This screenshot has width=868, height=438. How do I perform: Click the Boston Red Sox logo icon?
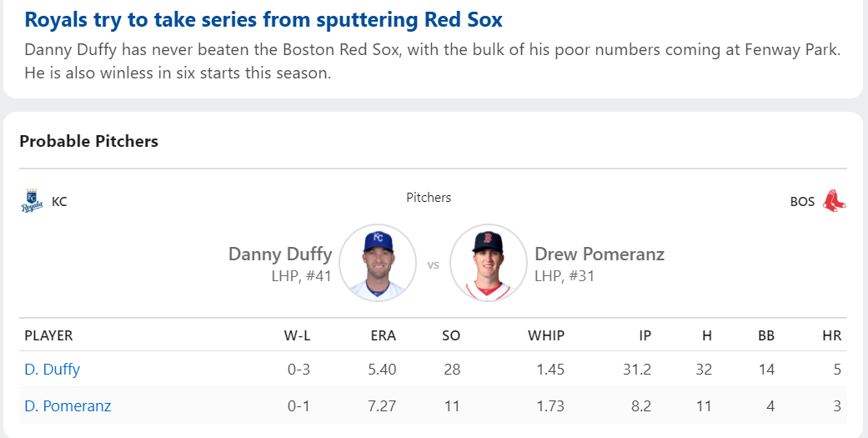(x=835, y=201)
